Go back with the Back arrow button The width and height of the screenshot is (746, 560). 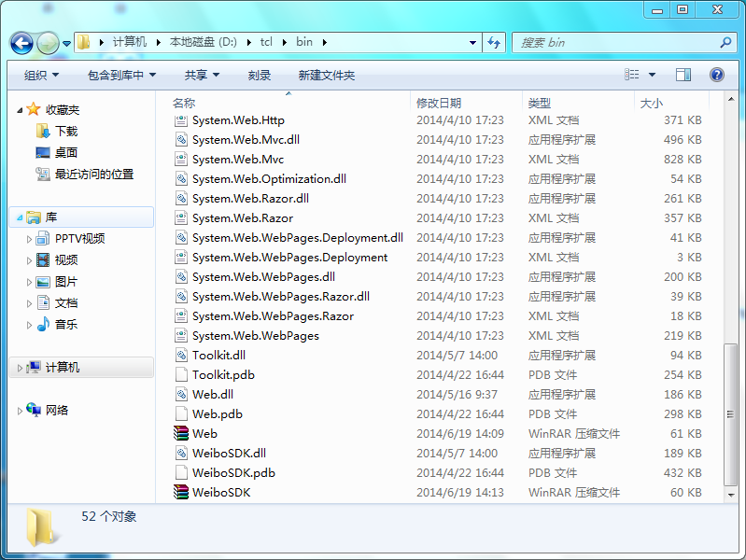[21, 43]
